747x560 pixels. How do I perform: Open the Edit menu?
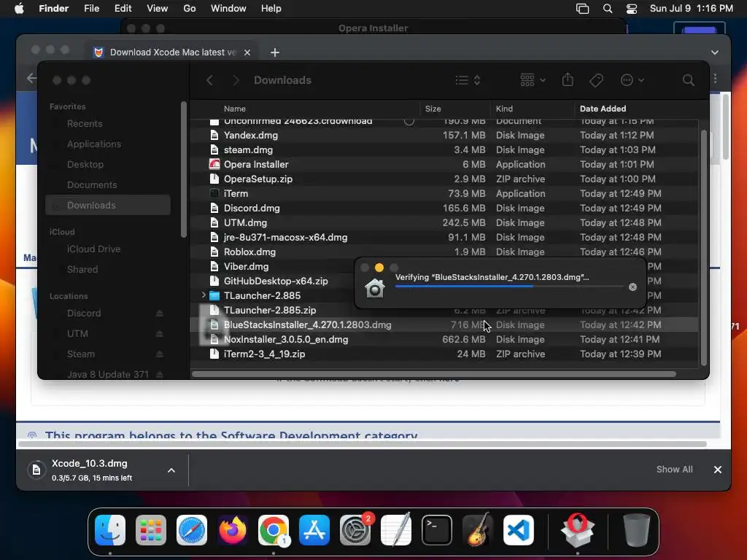(x=123, y=9)
